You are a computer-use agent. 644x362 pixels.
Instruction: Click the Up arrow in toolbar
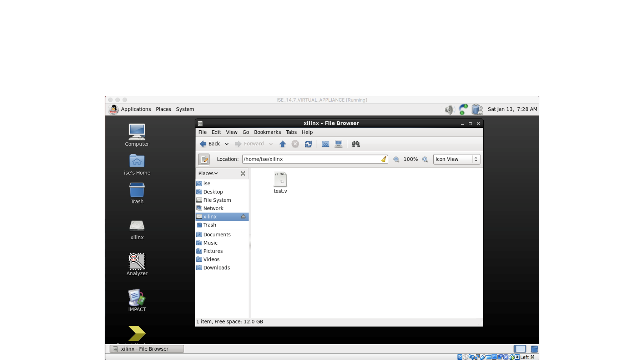point(282,144)
